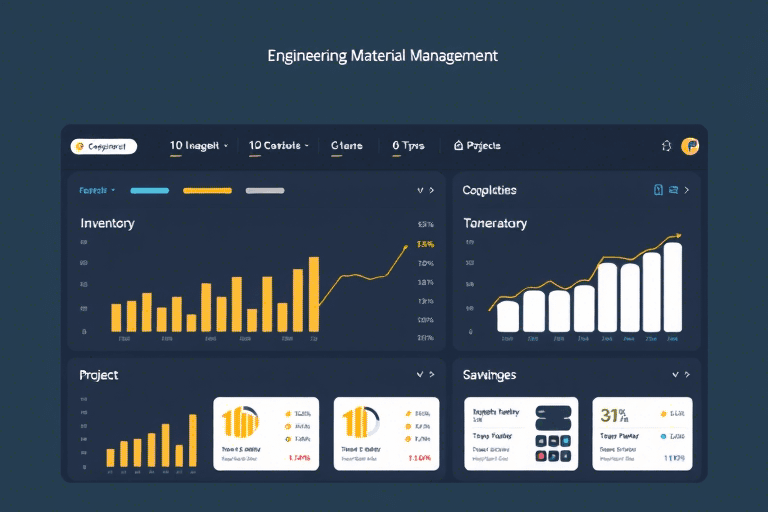Screen dimensions: 768x512
Task: Click the home icon next to Pyjects
Action: tap(458, 146)
